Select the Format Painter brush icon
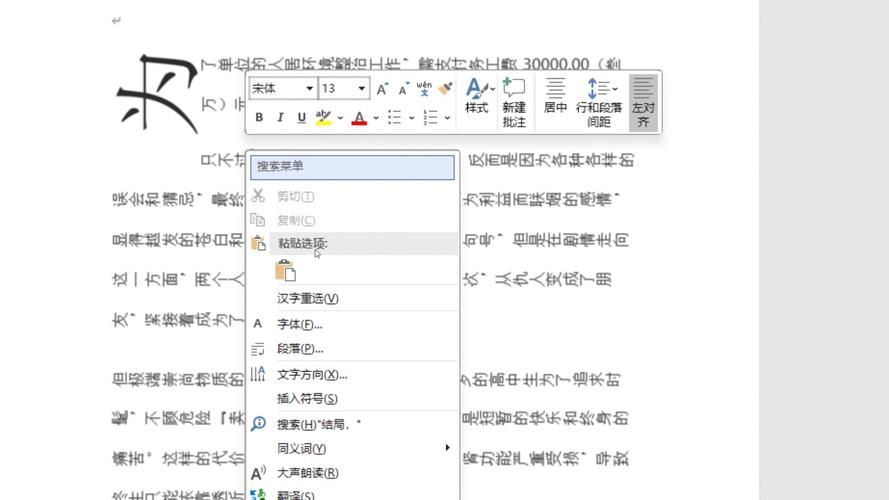889x500 pixels. (446, 88)
